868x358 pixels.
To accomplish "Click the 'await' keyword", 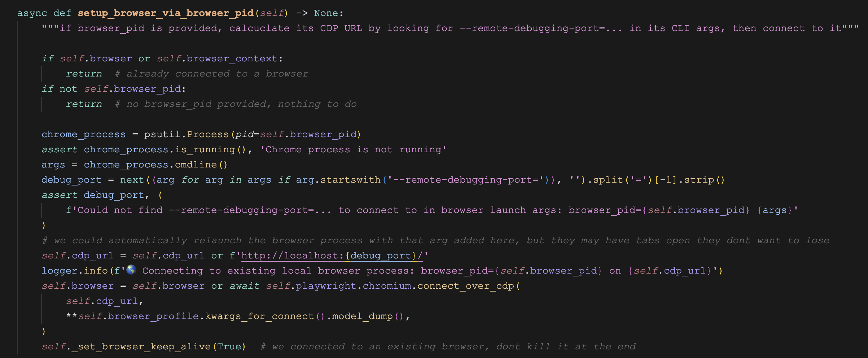I will [x=244, y=286].
